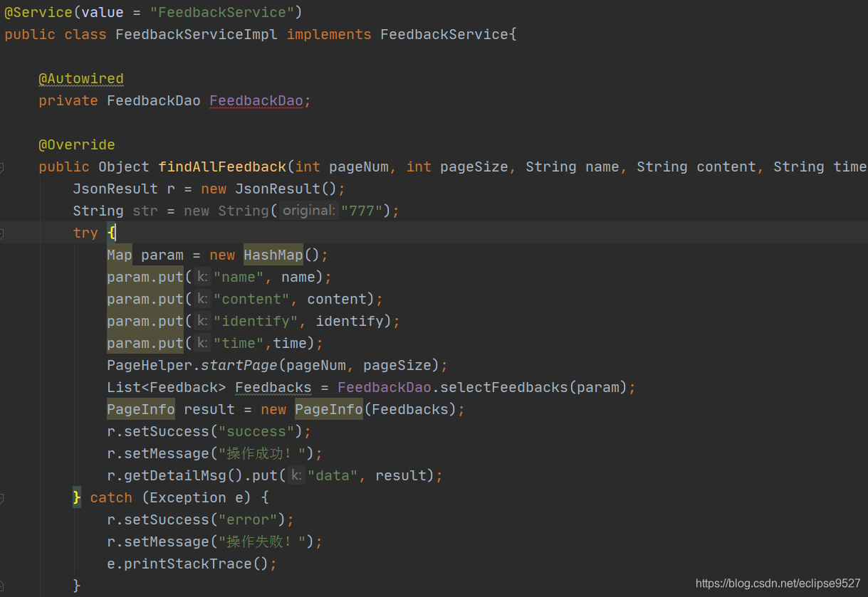Click the @Autowired annotation

(81, 78)
